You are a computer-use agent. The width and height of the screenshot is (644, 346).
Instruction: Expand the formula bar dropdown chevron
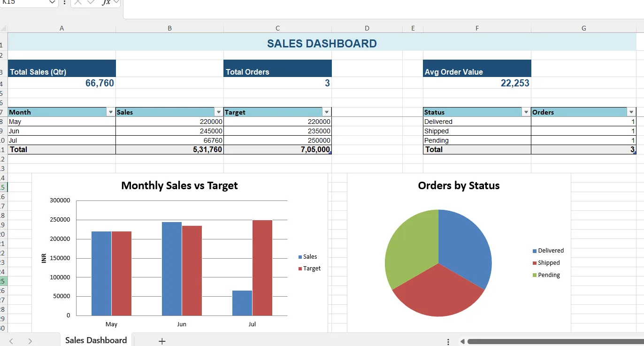[116, 2]
